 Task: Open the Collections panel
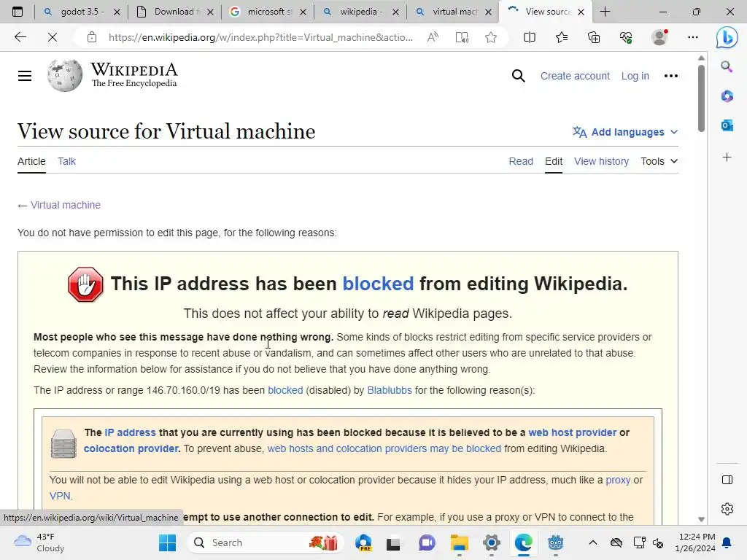click(x=594, y=37)
